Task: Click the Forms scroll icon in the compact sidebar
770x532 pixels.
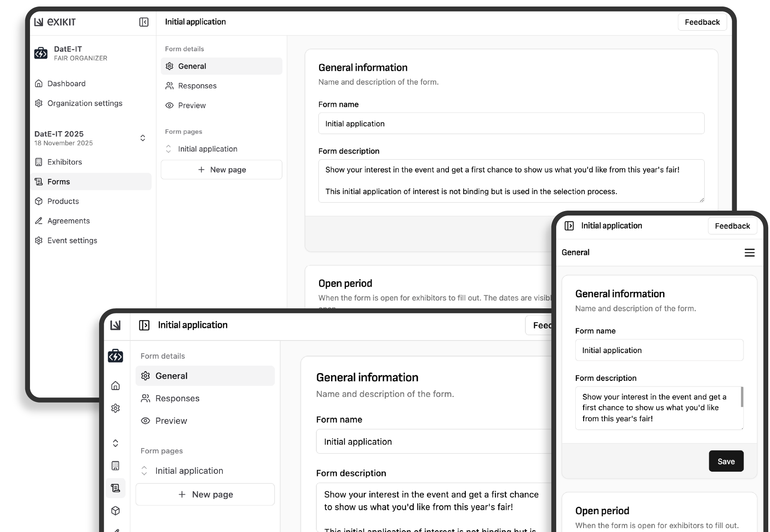Action: pos(116,488)
